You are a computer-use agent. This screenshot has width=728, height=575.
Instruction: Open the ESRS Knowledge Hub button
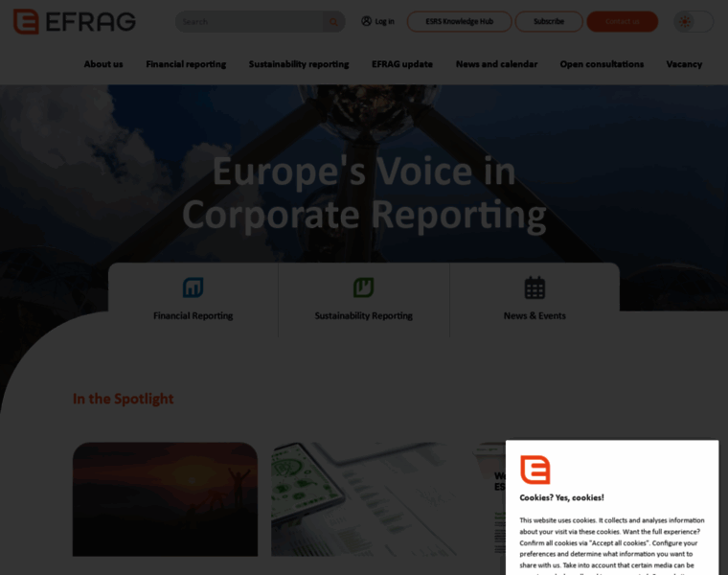coord(459,21)
